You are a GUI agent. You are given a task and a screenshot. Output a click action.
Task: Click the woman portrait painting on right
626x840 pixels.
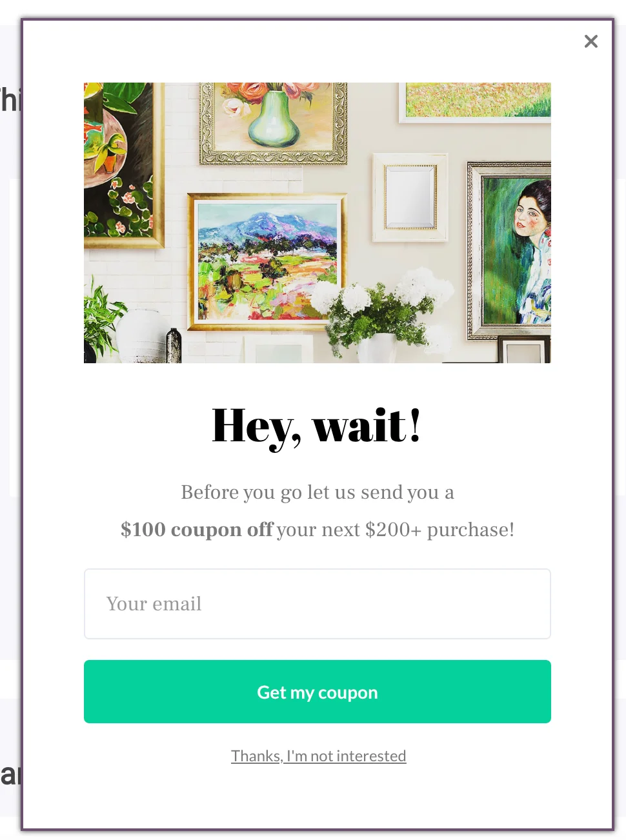510,250
